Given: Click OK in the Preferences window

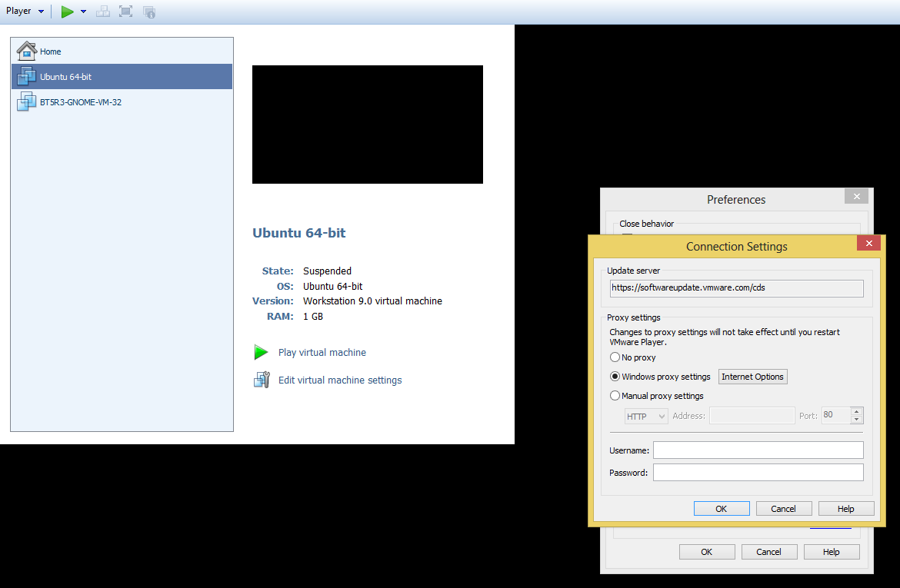Looking at the screenshot, I should coord(707,552).
